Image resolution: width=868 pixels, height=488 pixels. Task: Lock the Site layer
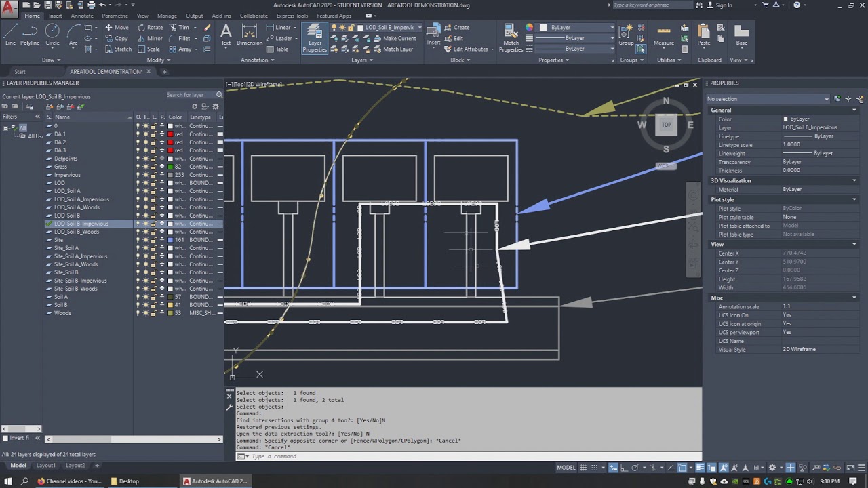154,240
